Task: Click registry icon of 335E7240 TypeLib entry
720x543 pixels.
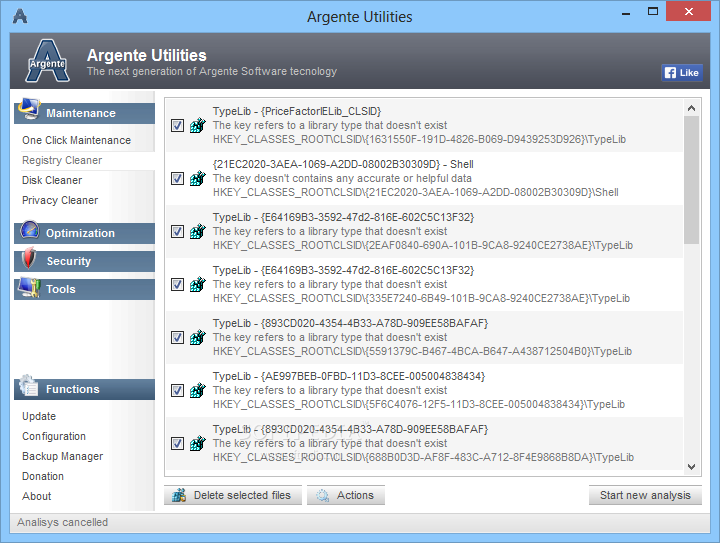Action: click(x=198, y=284)
